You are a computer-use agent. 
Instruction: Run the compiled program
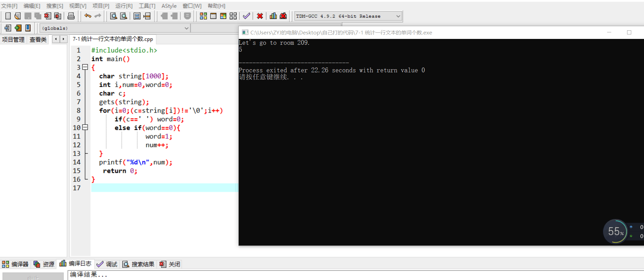[x=214, y=16]
